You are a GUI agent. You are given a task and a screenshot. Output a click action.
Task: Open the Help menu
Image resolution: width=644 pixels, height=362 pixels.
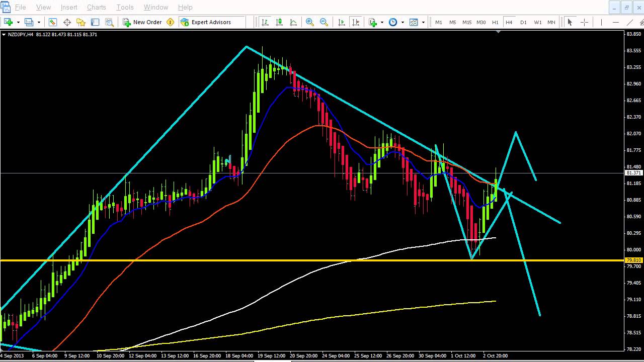(x=185, y=7)
